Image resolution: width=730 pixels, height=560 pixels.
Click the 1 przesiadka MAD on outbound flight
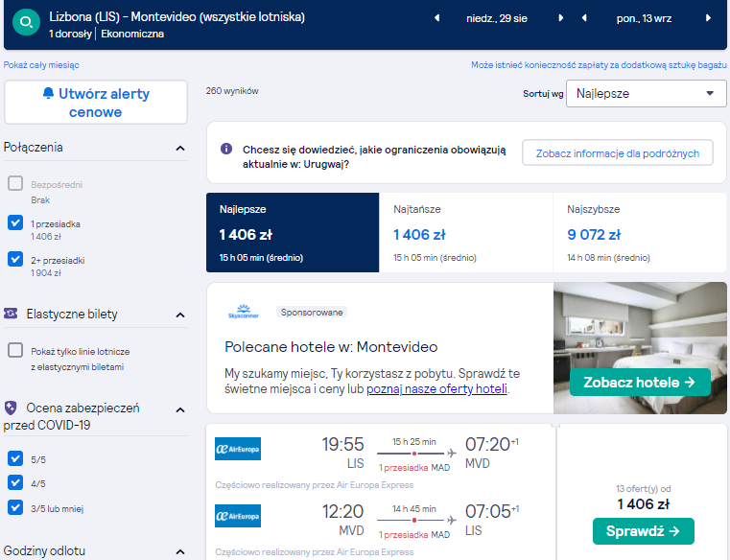coord(413,468)
